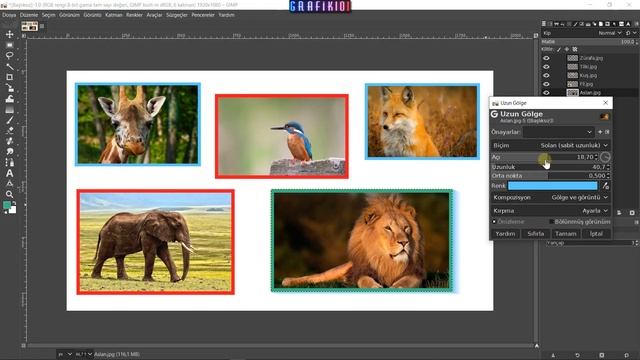640x360 pixels.
Task: Toggle the Önizleme preview checkbox
Action: pos(494,222)
